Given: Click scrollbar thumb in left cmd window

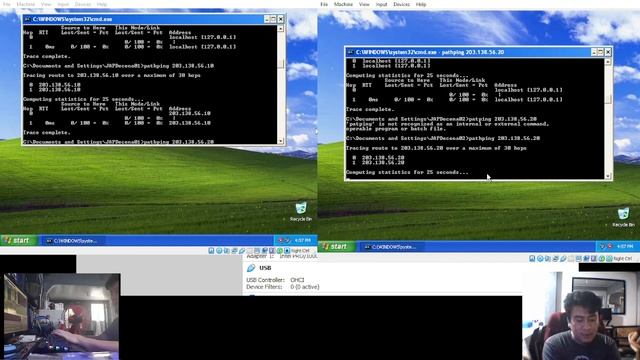Looking at the screenshot, I should [x=281, y=64].
